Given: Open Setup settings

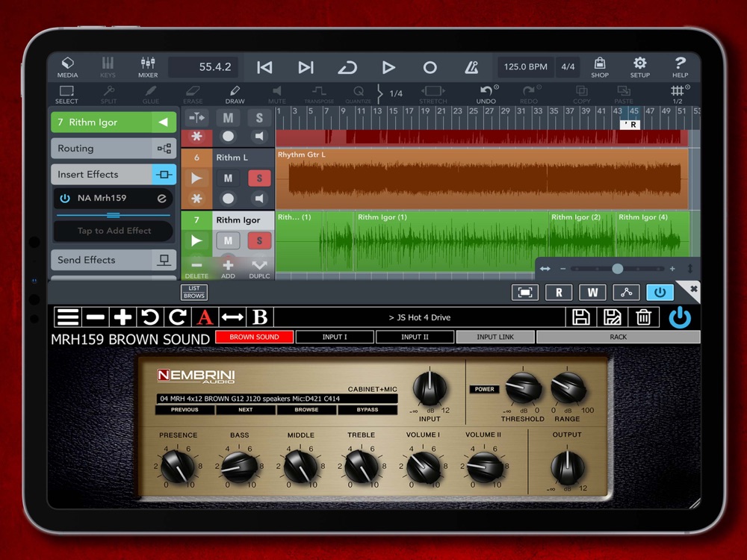Looking at the screenshot, I should 640,67.
